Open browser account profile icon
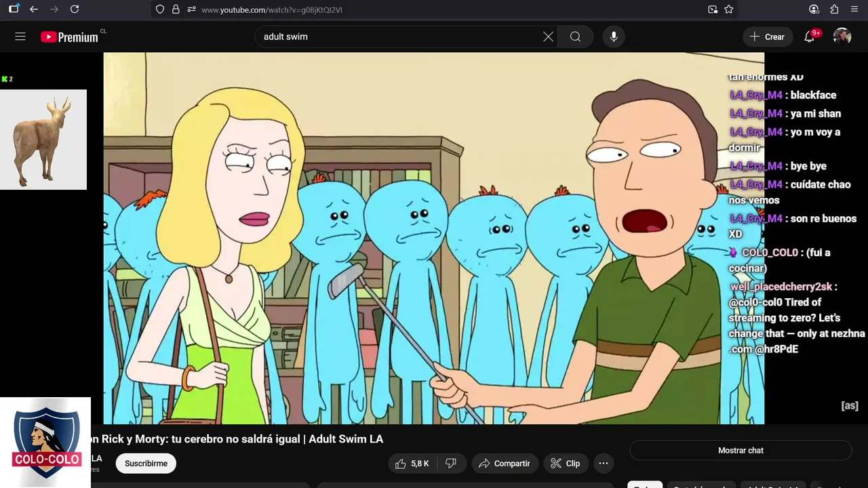Viewport: 868px width, 488px height. click(814, 9)
